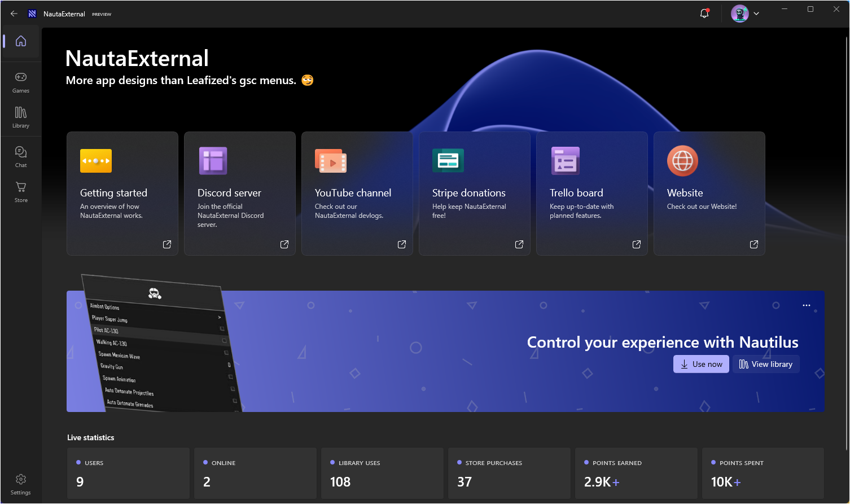Click the notification bell icon
Image resolution: width=850 pixels, height=504 pixels.
click(x=704, y=14)
